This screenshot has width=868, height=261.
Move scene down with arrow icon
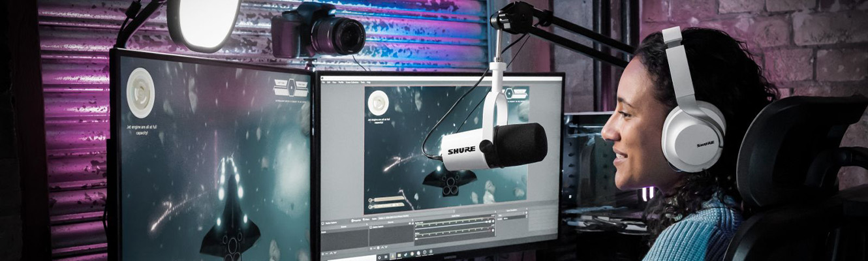[x=335, y=253]
